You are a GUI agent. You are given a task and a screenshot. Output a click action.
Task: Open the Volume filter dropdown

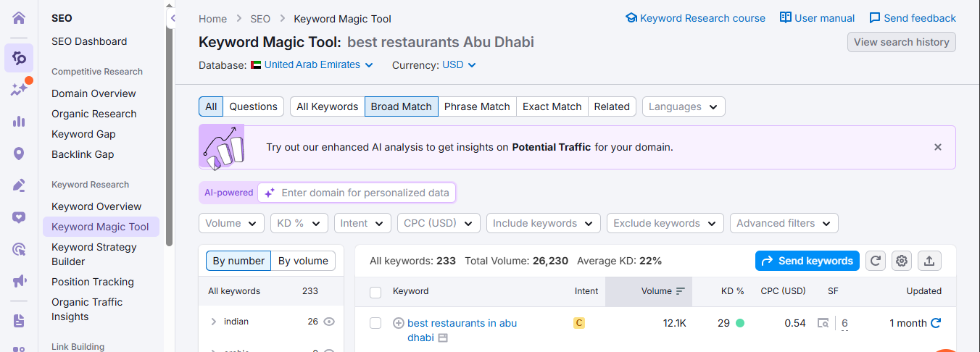231,223
